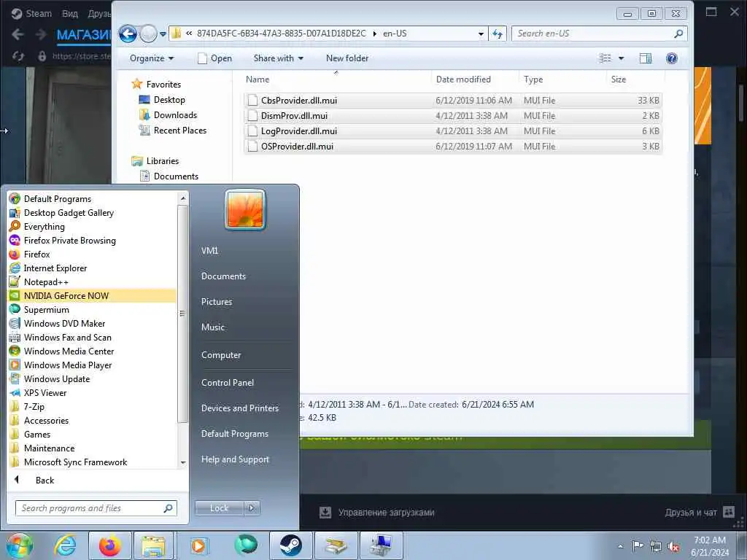Click the muted volume tray icon
This screenshot has height=560, width=747.
tap(673, 547)
